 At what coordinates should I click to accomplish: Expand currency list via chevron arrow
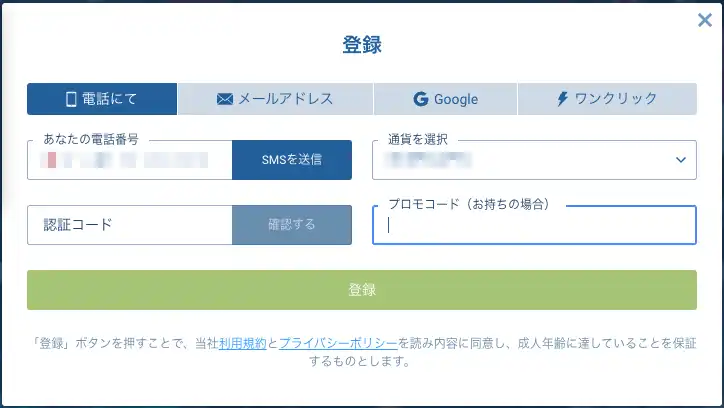(681, 160)
